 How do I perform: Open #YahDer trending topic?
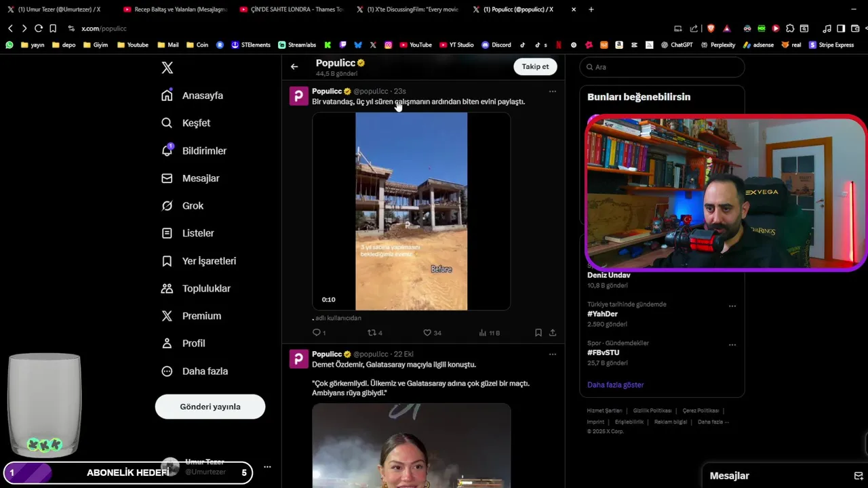coord(601,314)
